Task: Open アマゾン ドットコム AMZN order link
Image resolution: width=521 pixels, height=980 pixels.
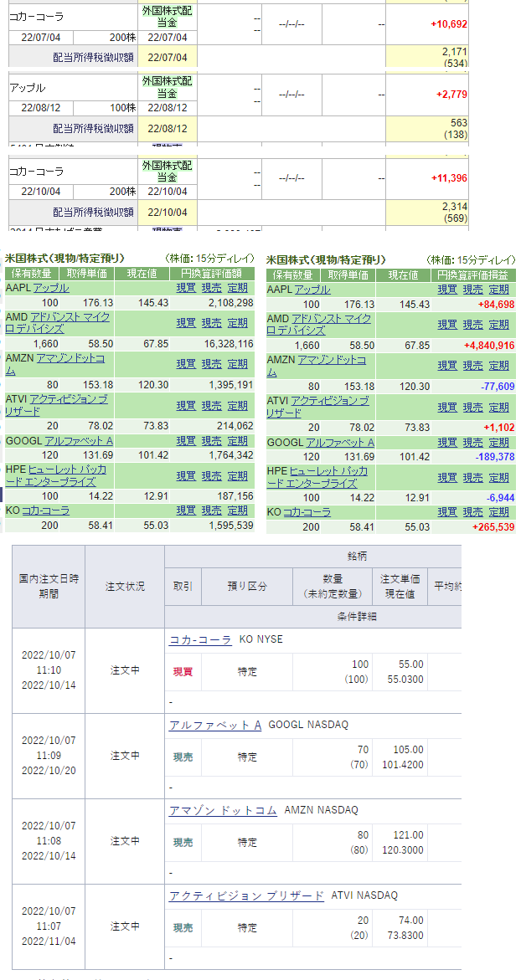Action: (223, 810)
